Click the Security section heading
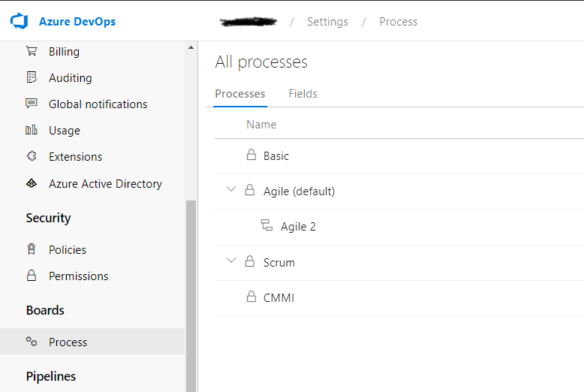This screenshot has width=584, height=392. tap(49, 218)
